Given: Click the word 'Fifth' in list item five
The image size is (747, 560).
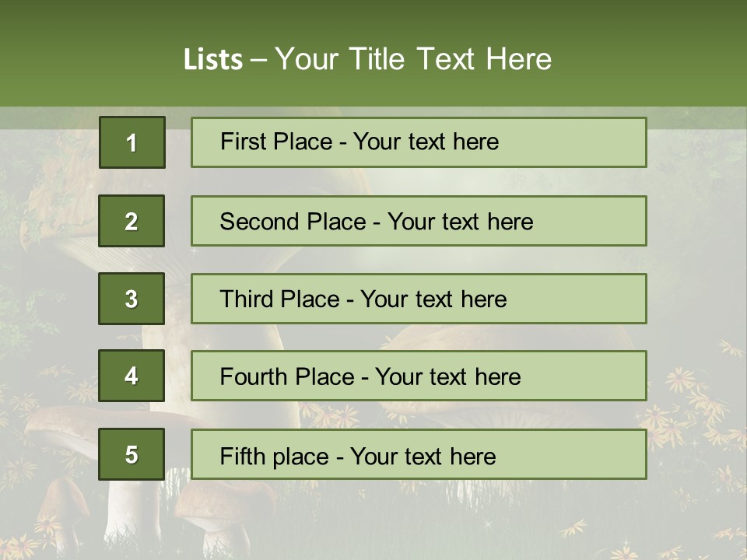Looking at the screenshot, I should (x=242, y=456).
